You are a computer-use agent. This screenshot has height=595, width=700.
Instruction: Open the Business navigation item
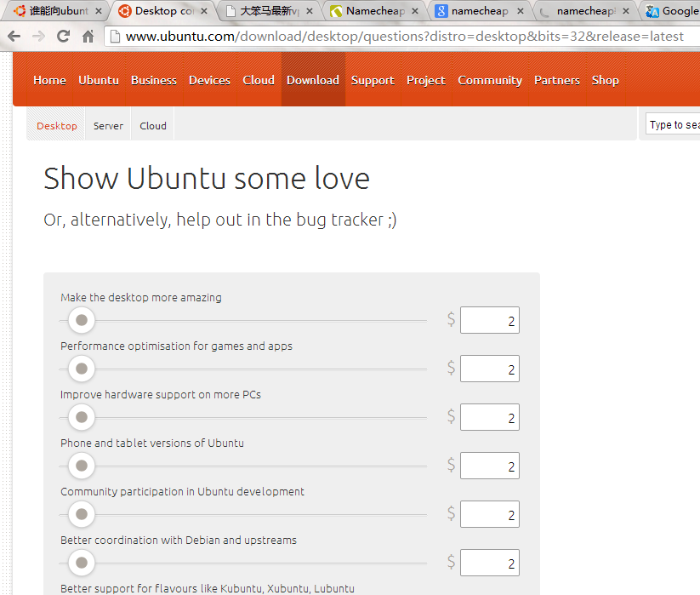pyautogui.click(x=154, y=80)
